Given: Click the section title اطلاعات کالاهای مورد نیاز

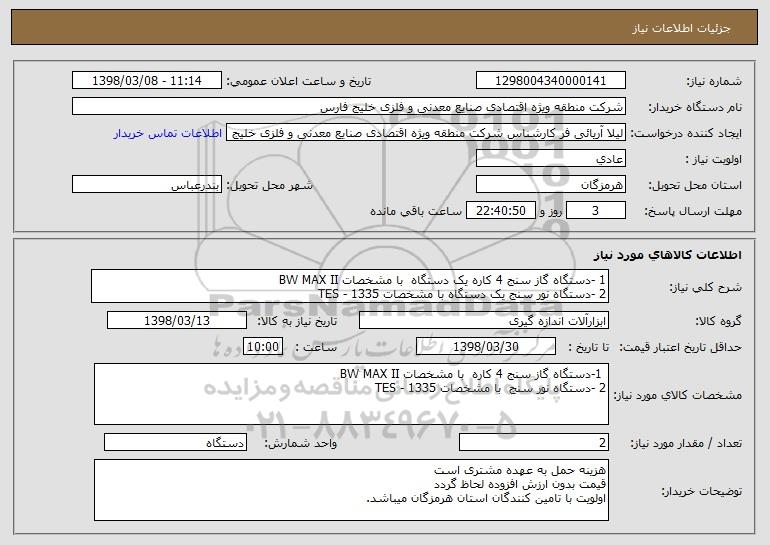Looking at the screenshot, I should pyautogui.click(x=667, y=255).
